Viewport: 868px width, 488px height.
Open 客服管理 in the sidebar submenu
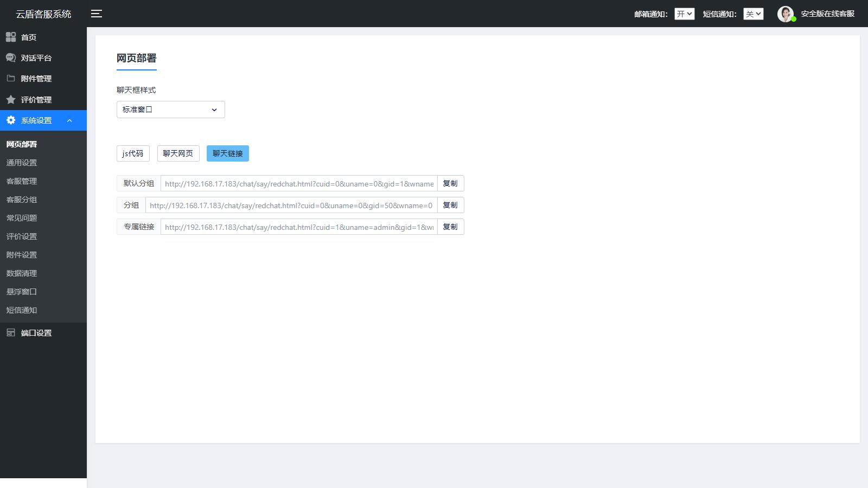[x=22, y=181]
